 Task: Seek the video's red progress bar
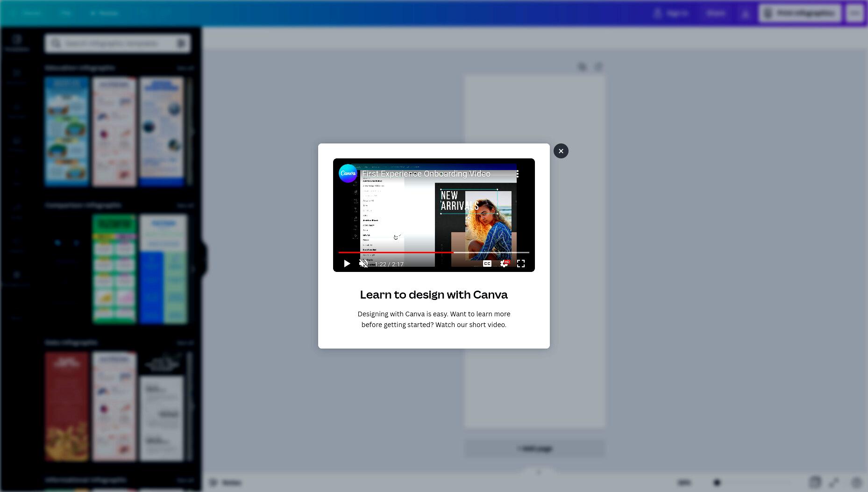[434, 252]
